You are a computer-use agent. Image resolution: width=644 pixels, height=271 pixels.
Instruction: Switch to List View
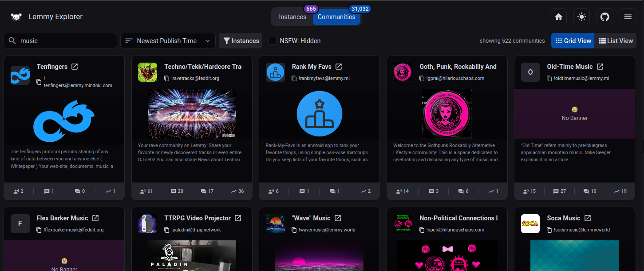point(616,41)
